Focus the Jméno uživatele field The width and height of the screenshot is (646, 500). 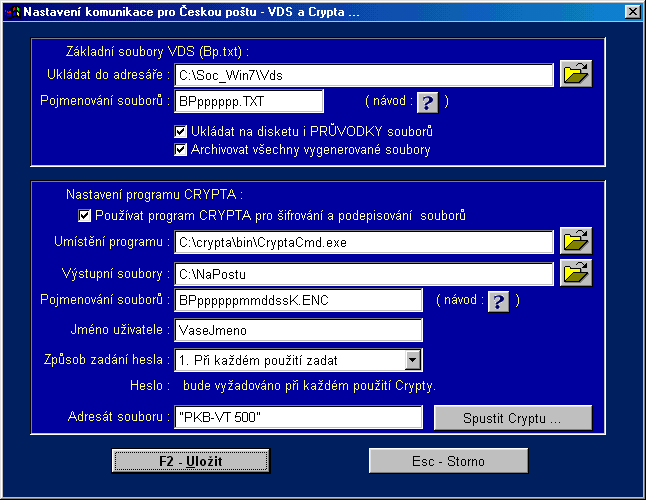299,330
